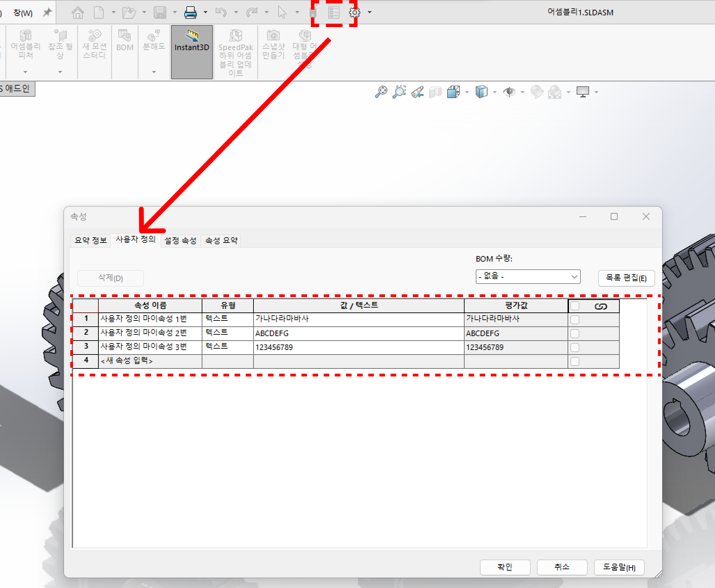Image resolution: width=715 pixels, height=588 pixels.
Task: Click View Orientation cube icon
Action: click(453, 92)
